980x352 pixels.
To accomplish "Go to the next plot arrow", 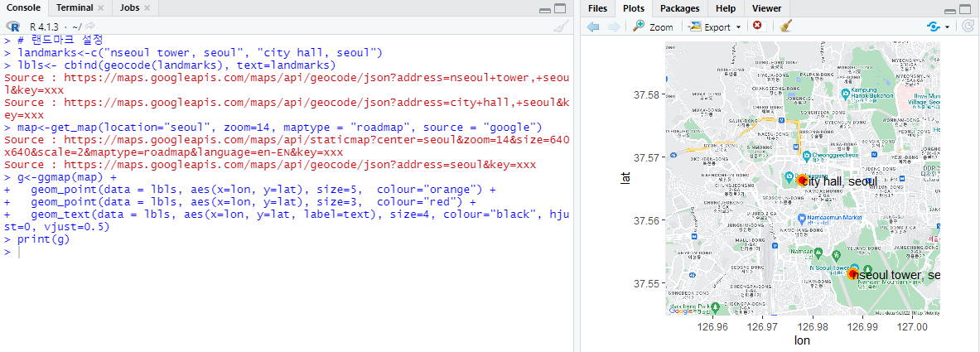I will click(x=614, y=27).
